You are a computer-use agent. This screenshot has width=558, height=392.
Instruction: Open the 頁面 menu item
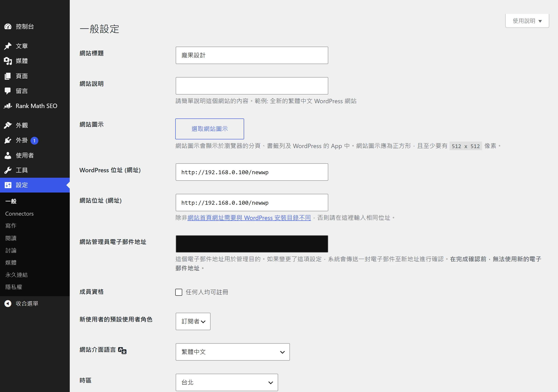pos(35,76)
